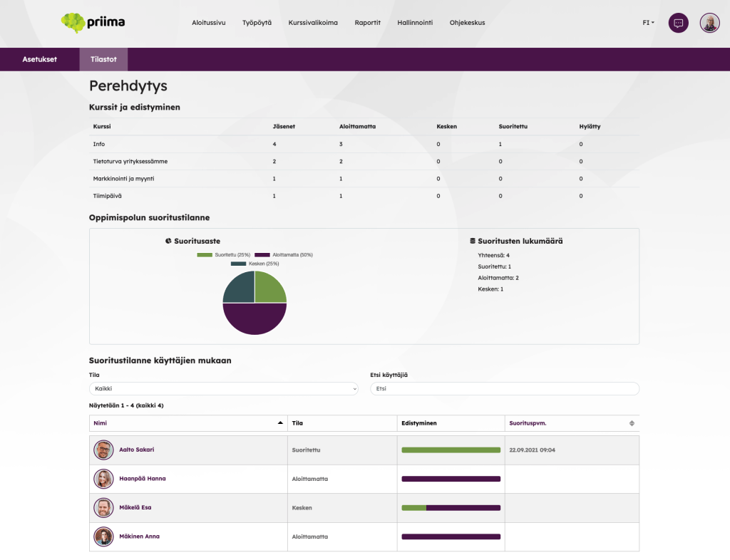Click the Etsi käyttäjiä search field
730x560 pixels.
tap(504, 389)
